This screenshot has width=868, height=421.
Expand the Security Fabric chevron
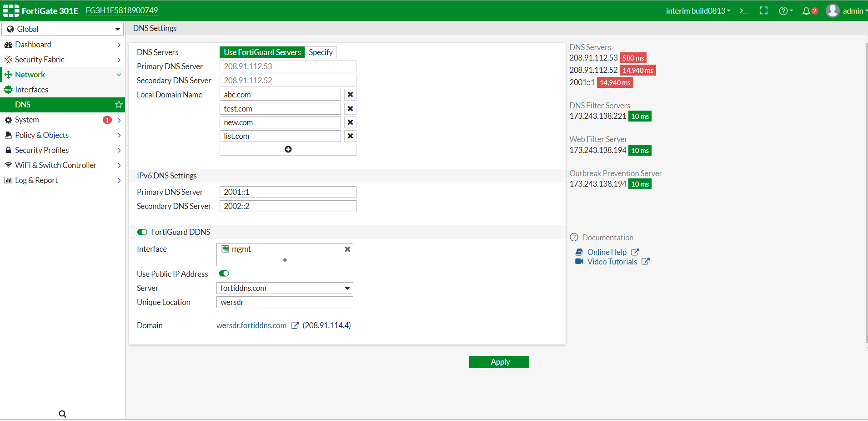click(x=119, y=60)
